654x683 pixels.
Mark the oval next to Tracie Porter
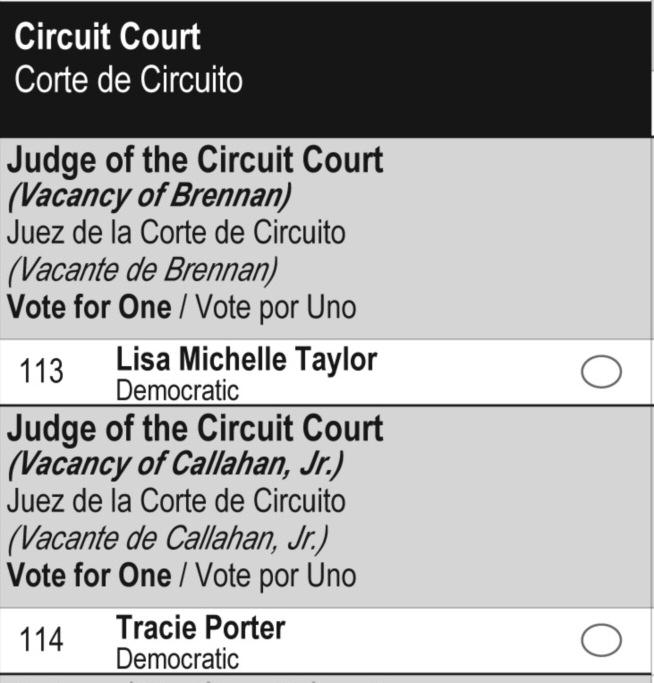click(x=601, y=640)
